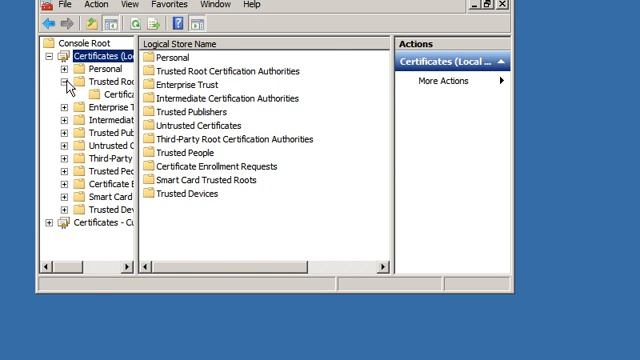This screenshot has height=360, width=640.
Task: Open the Favorites menu
Action: pos(169,4)
